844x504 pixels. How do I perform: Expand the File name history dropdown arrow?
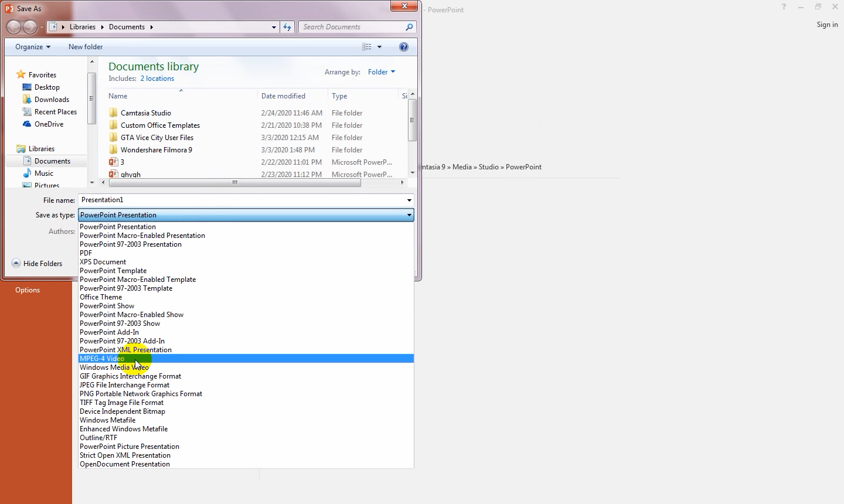click(x=409, y=200)
